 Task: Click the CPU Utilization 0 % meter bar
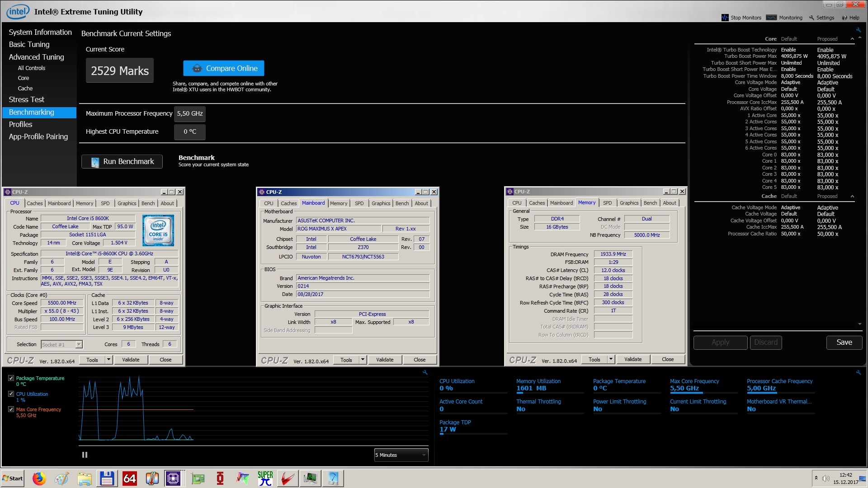coord(473,392)
